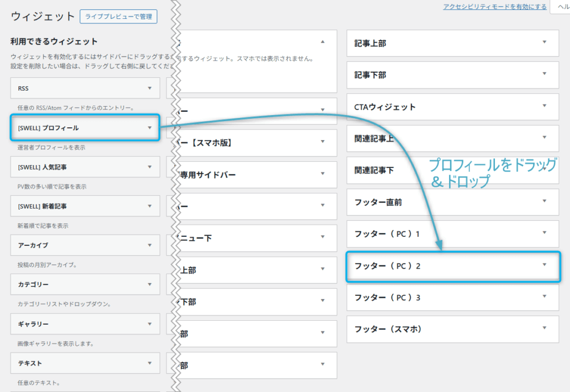570x392 pixels.
Task: Expand the 専用サイドバー area arrow
Action: [323, 173]
